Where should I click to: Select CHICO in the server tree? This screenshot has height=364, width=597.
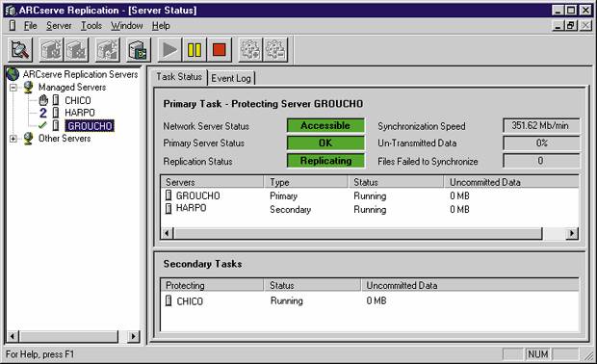pyautogui.click(x=78, y=100)
